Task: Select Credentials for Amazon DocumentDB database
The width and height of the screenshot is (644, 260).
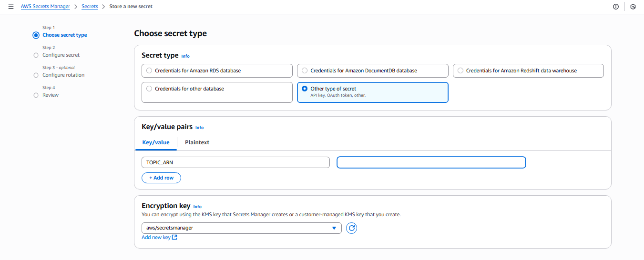Action: (x=305, y=70)
